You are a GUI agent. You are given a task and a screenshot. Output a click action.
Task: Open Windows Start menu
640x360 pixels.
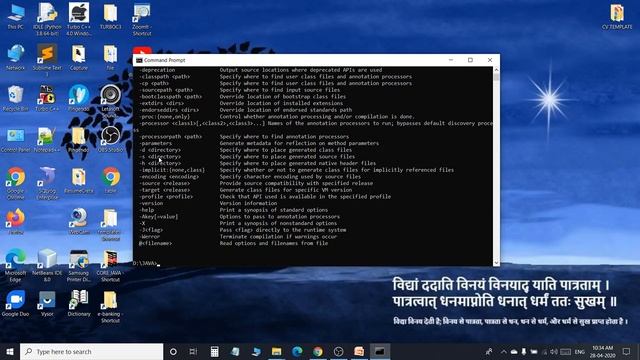10,351
